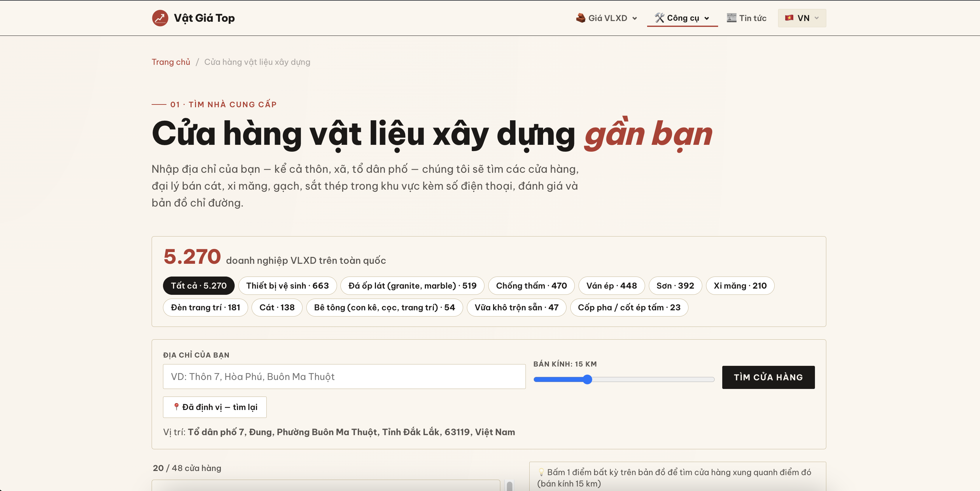Filter by Đèn trang trí · 181
Viewport: 980px width, 491px height.
pos(205,307)
